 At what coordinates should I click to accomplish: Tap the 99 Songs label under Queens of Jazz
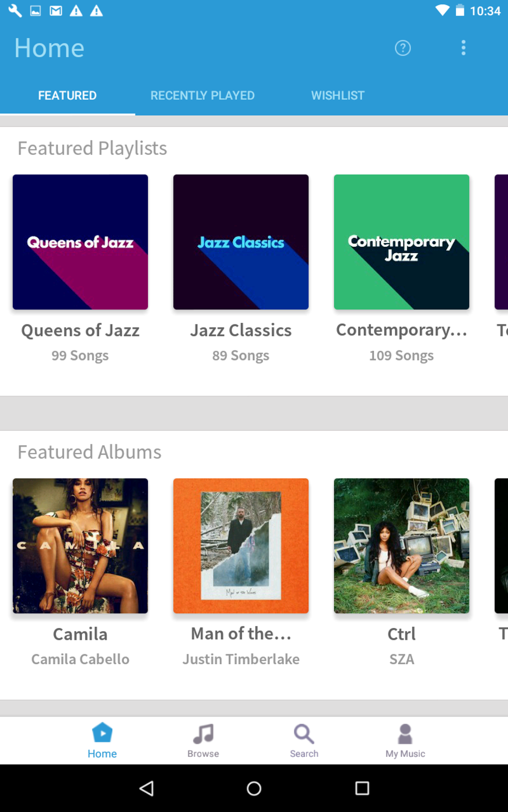(x=80, y=355)
